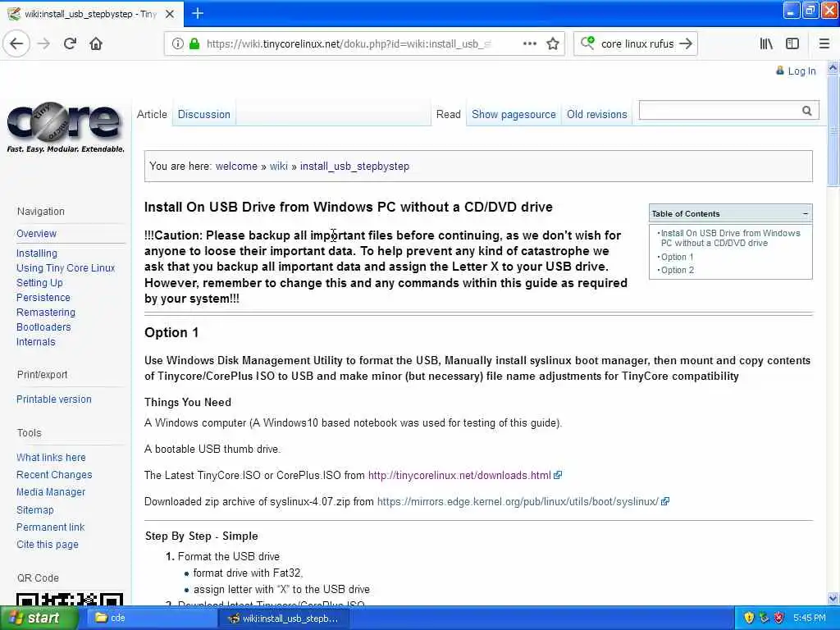Screen dimensions: 840x630
Task: Click the green padlock security icon
Action: [194, 44]
